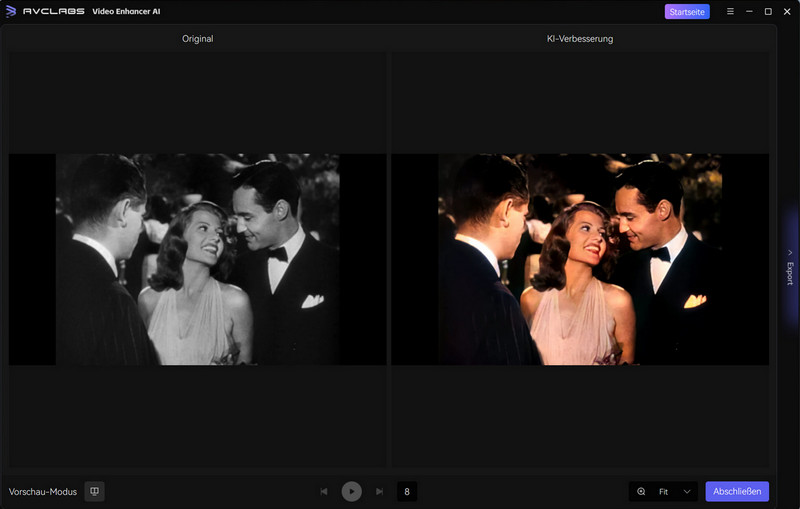Minimize the Video Enhancer AI window
The height and width of the screenshot is (509, 800).
(x=749, y=11)
